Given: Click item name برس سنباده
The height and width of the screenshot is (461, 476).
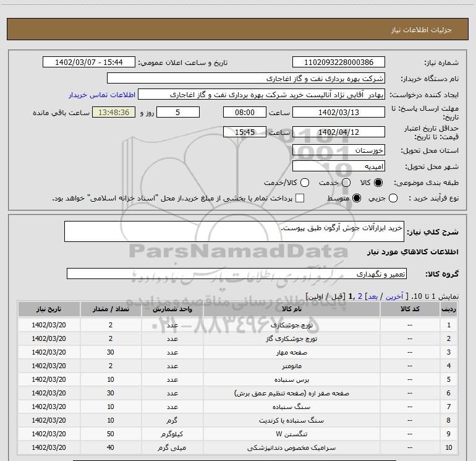Looking at the screenshot, I should click(x=291, y=379).
